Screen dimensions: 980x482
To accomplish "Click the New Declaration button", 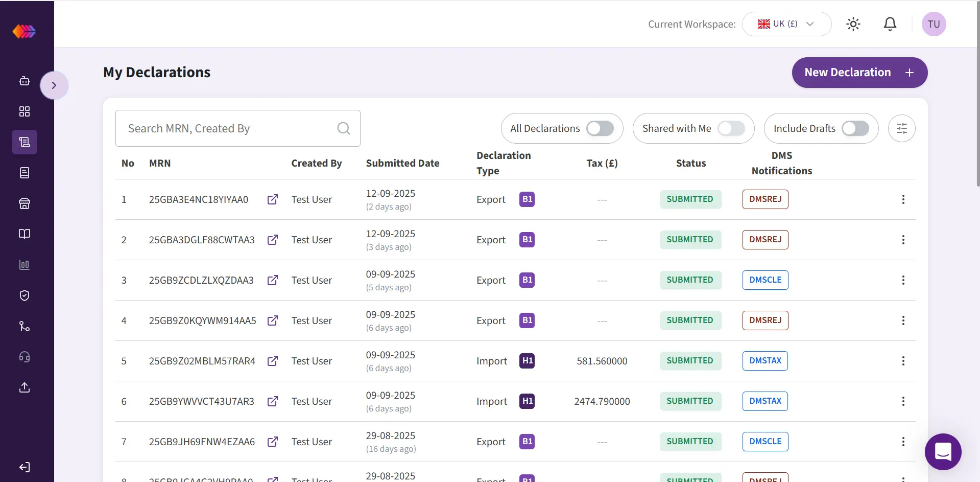I will point(859,73).
